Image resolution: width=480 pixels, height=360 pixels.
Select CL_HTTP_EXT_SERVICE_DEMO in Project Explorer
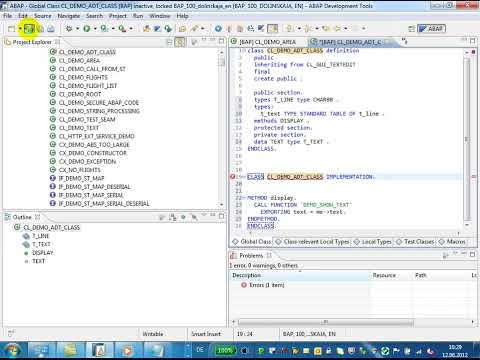pyautogui.click(x=92, y=136)
